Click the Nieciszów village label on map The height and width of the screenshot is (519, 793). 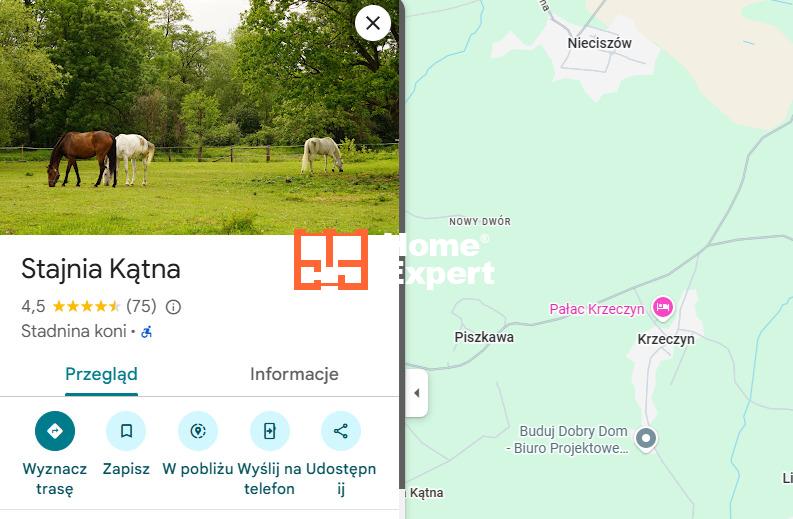pyautogui.click(x=599, y=44)
